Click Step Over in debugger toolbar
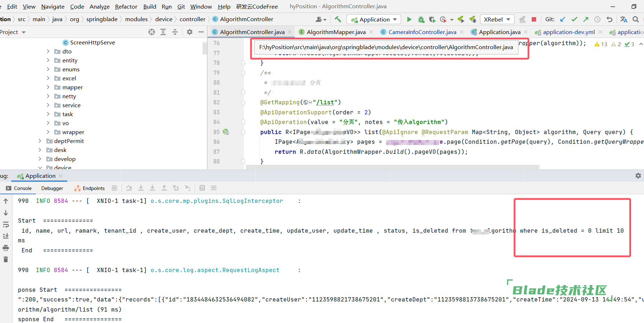644x323 pixels. (129, 188)
